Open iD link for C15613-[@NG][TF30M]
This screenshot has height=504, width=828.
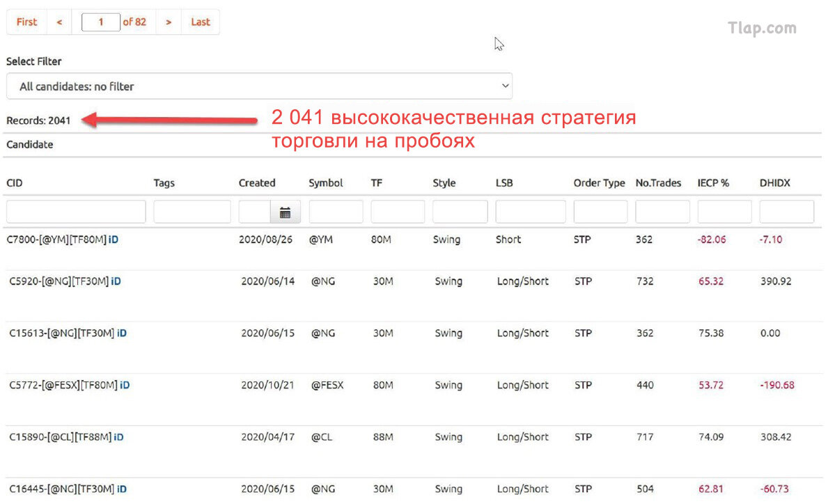coord(121,333)
